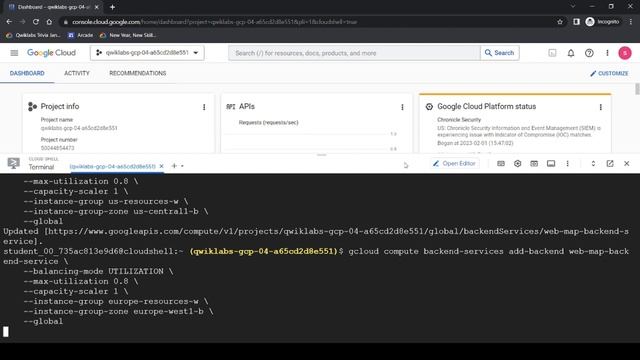This screenshot has width=640, height=360.
Task: Open the Qwiklabs Trivia bookmark
Action: 33,36
